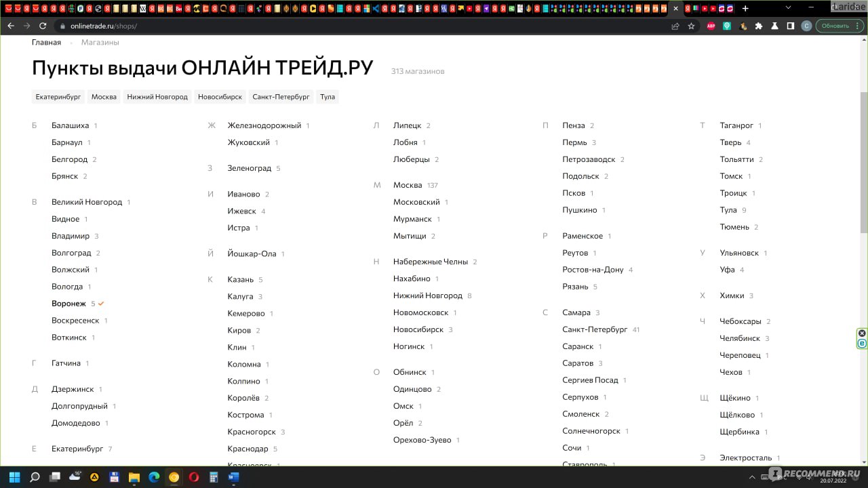Open the Extensions puzzle-piece icon
Viewport: 868px width, 488px height.
[759, 26]
